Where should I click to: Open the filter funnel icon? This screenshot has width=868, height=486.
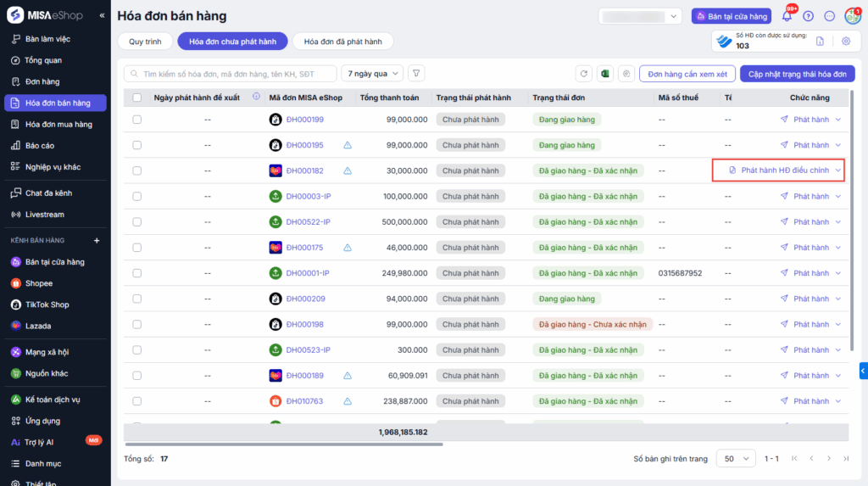pyautogui.click(x=416, y=74)
